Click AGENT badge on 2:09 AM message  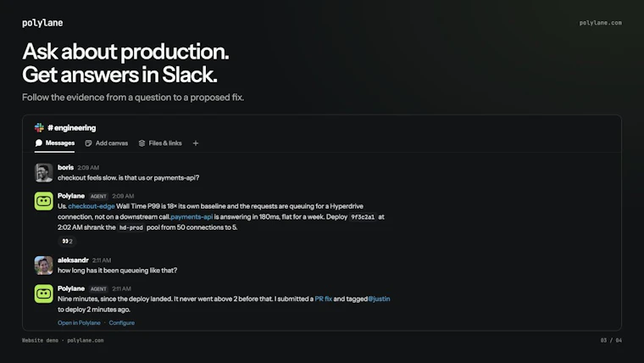pos(98,197)
